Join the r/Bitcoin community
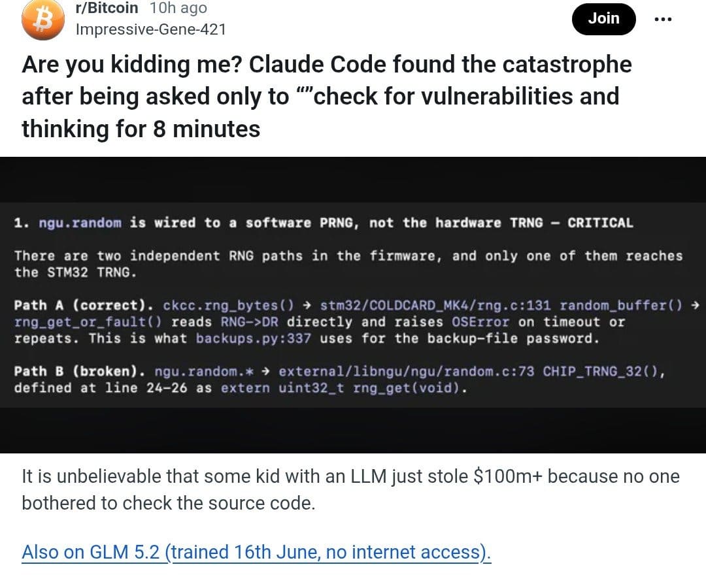The image size is (706, 588). (604, 19)
